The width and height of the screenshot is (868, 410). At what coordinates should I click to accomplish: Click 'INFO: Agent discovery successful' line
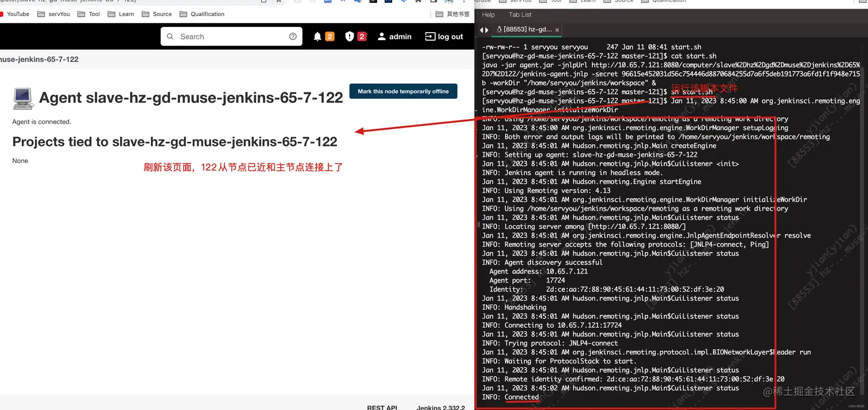coord(542,262)
